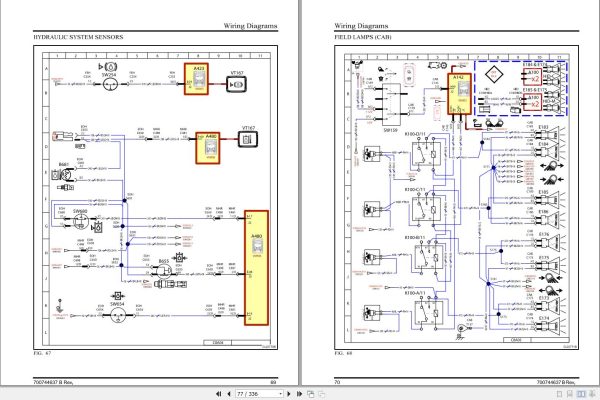Click the SW254 switch symbol
This screenshot has height=400, width=600.
(x=109, y=84)
